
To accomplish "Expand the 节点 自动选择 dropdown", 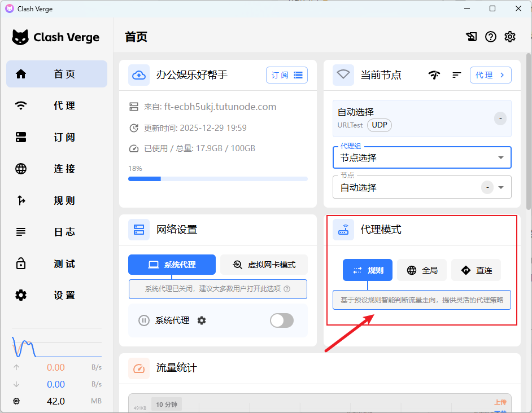I will 500,187.
